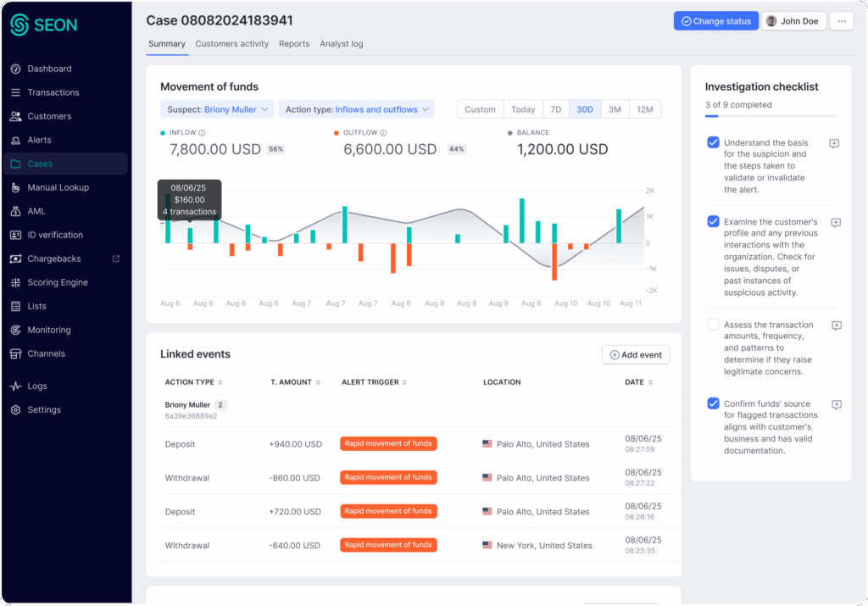Screen dimensions: 868x606
Task: Click the Scoring Engine sliders icon
Action: coord(15,282)
